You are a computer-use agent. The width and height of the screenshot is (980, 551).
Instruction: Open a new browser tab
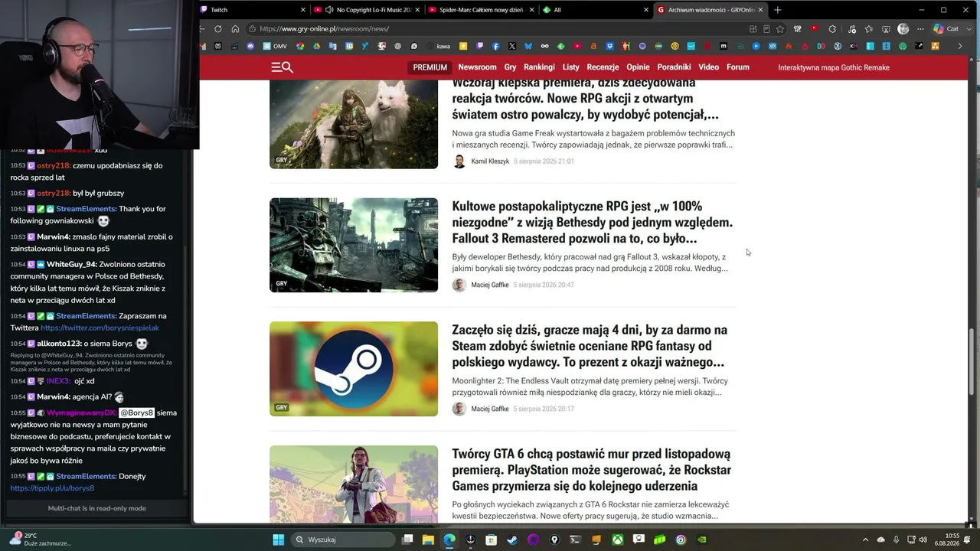point(778,10)
